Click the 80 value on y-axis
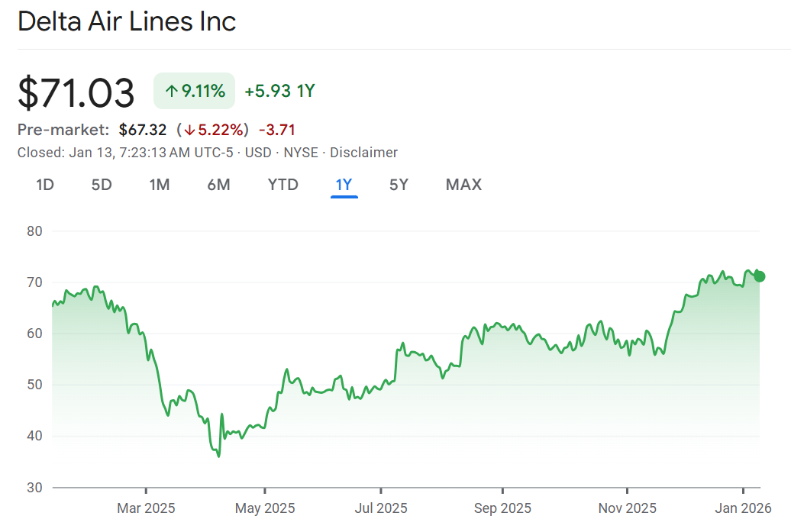Image resolution: width=791 pixels, height=532 pixels. tap(34, 231)
